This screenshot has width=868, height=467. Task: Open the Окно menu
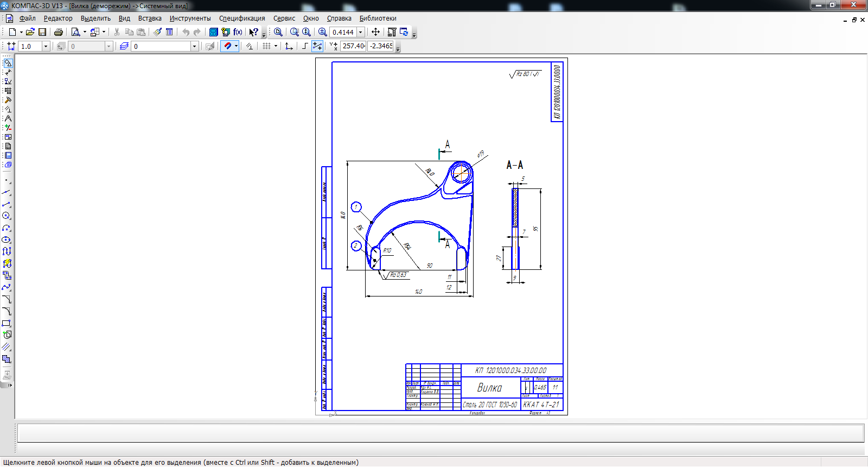pyautogui.click(x=311, y=18)
